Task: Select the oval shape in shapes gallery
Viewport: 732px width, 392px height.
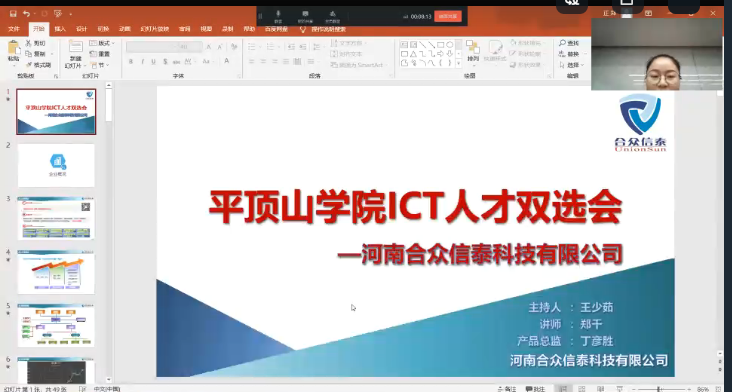Action: tap(449, 45)
